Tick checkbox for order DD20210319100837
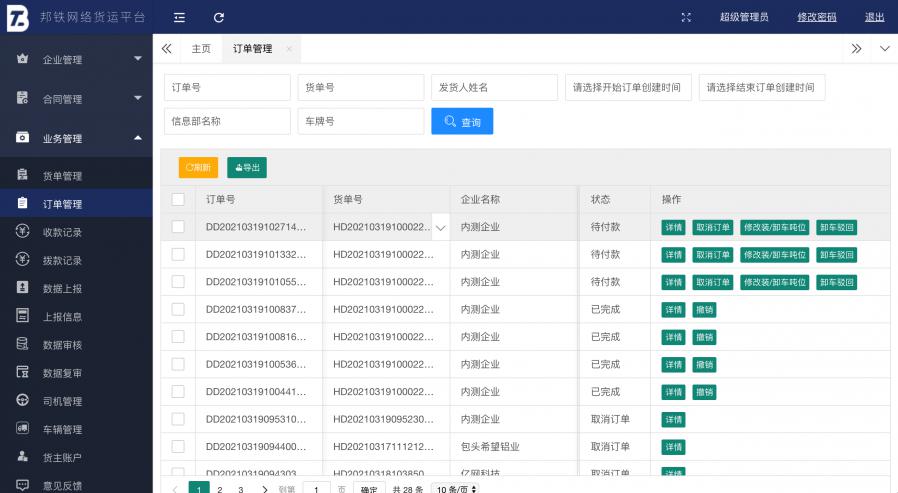This screenshot has height=493, width=898. [x=178, y=309]
